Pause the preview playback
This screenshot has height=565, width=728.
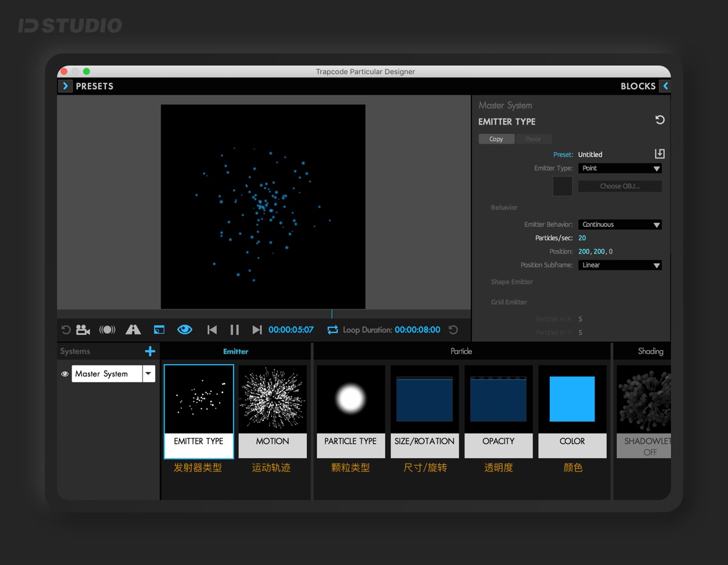[235, 330]
